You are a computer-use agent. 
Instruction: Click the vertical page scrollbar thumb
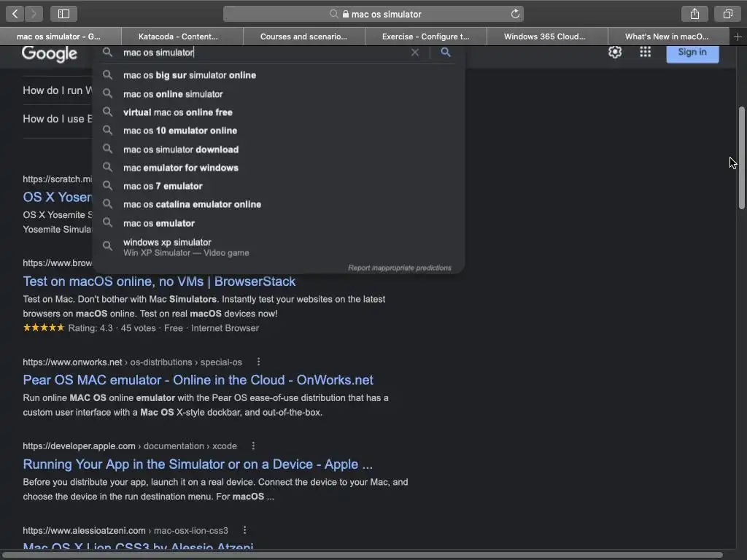click(x=741, y=157)
